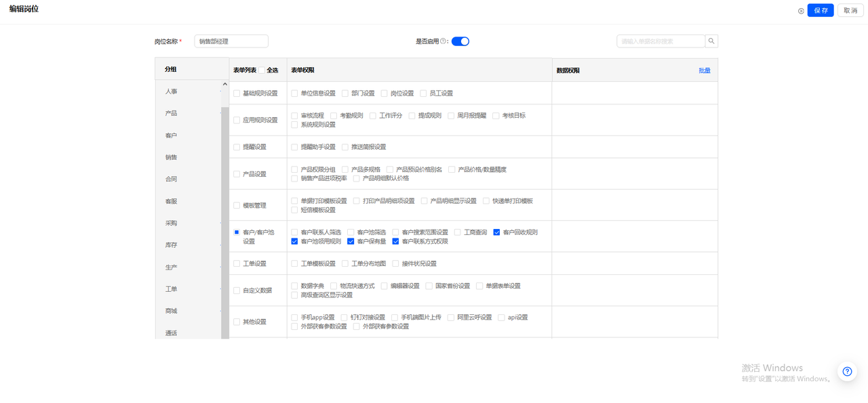The height and width of the screenshot is (403, 868).
Task: Uncheck 客户联系方式权限
Action: 395,241
